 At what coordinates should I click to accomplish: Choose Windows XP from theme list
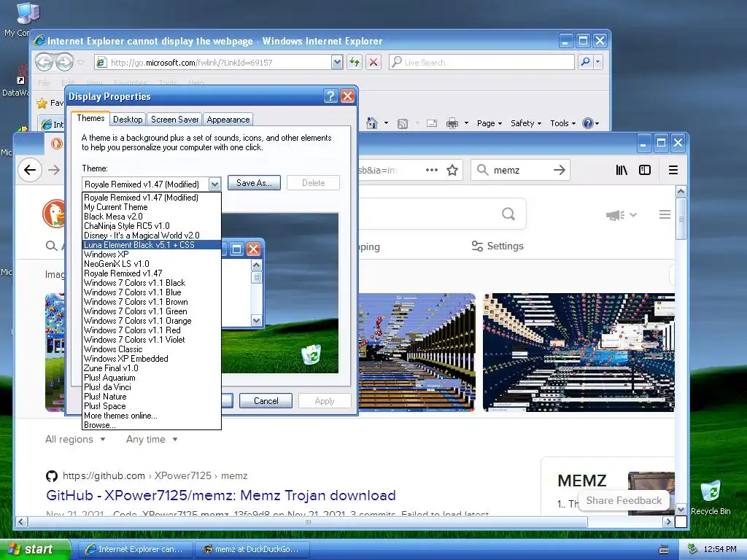(152, 254)
